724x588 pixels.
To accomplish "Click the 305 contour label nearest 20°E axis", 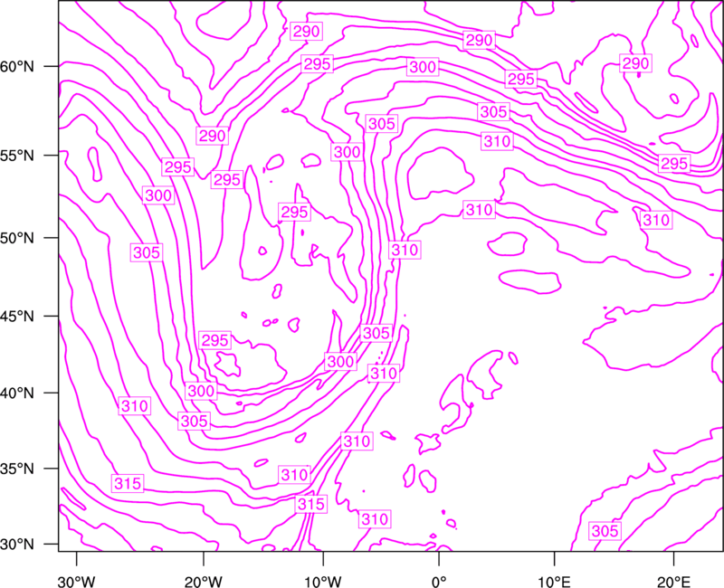I will 605,531.
